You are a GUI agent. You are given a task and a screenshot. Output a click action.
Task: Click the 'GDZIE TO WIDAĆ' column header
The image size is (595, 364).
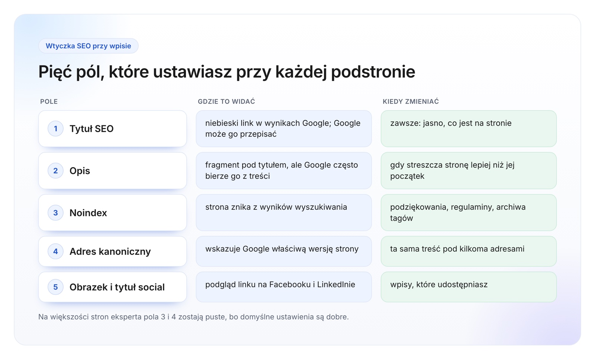pyautogui.click(x=226, y=101)
